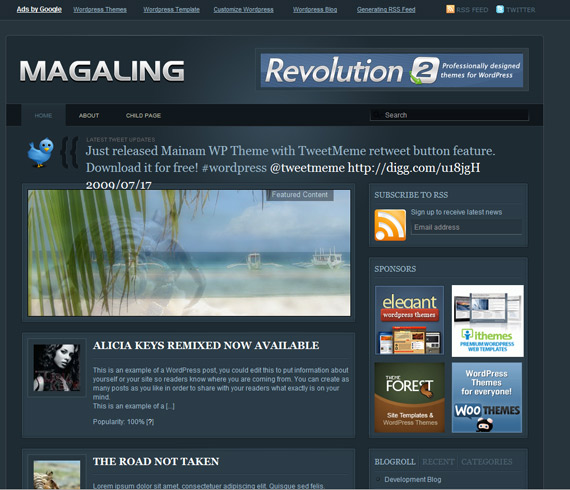Open the Elegant WordPress Themes sponsor ad

pos(409,320)
